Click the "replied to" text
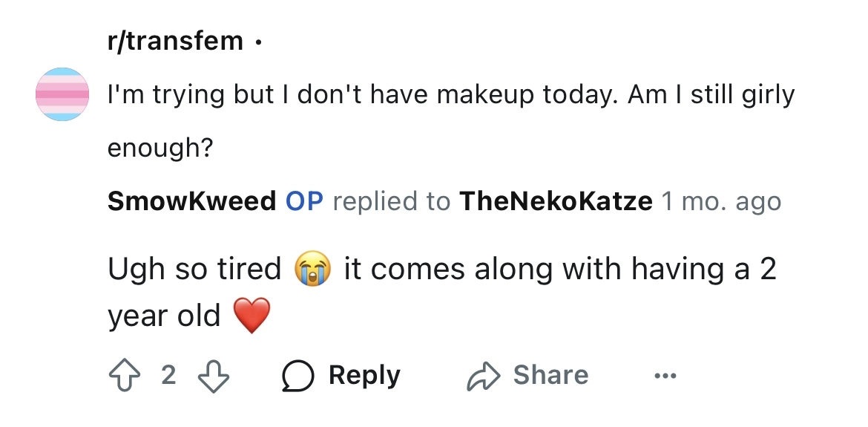 click(391, 201)
